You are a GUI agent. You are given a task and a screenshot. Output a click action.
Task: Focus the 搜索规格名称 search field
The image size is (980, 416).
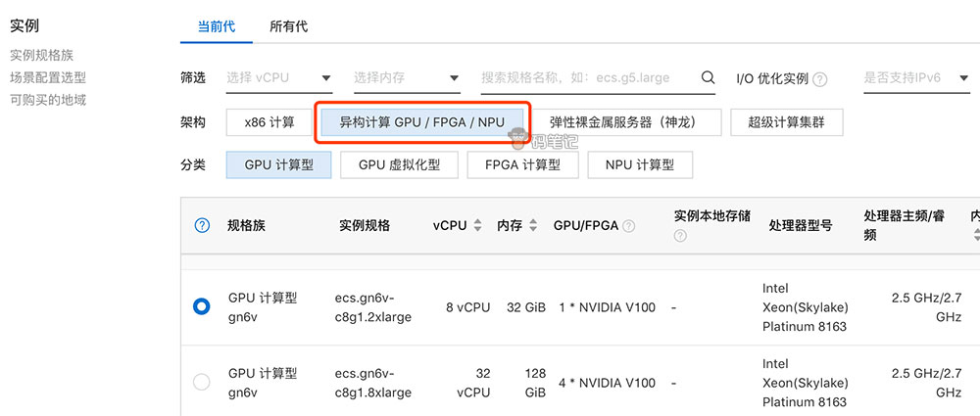[x=586, y=78]
